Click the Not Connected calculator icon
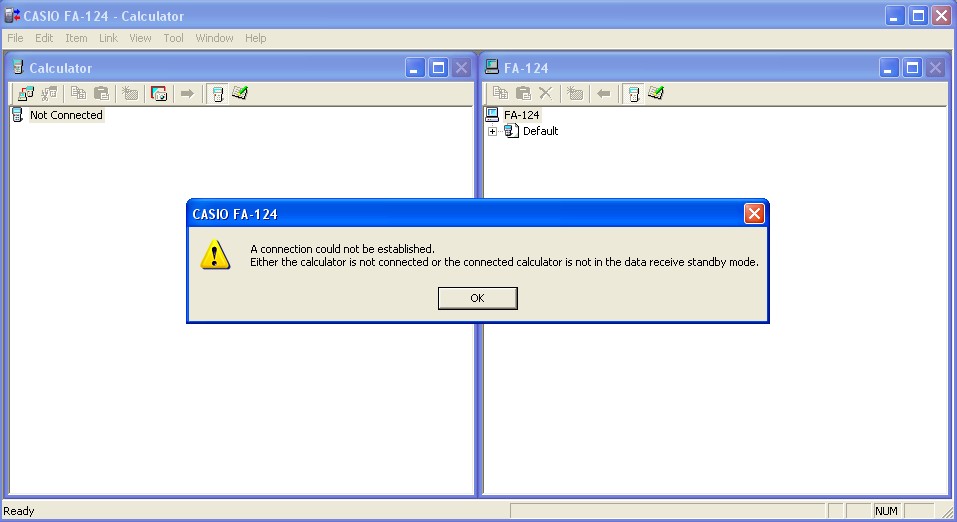This screenshot has height=522, width=957. (18, 114)
